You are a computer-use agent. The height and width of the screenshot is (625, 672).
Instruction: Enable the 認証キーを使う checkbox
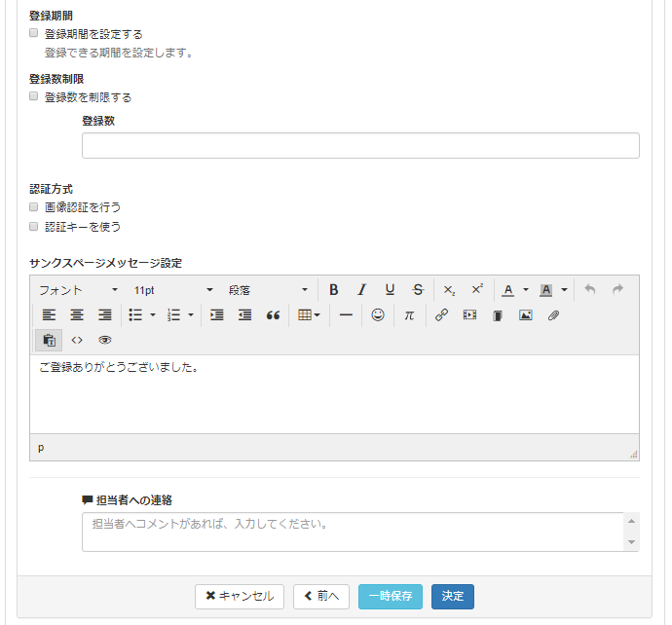coord(34,226)
